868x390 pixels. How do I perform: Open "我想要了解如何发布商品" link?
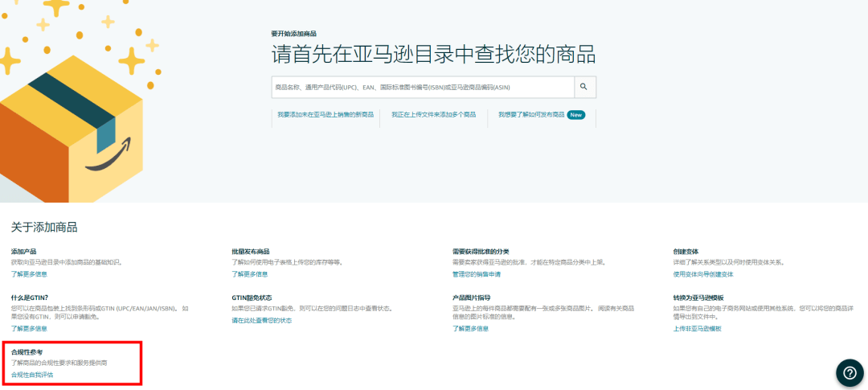point(531,115)
